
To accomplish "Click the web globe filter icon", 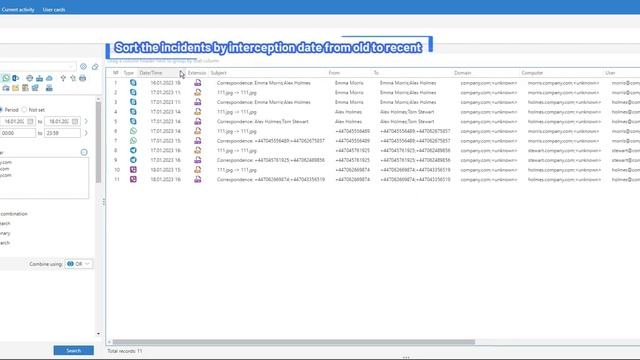I will click(29, 78).
